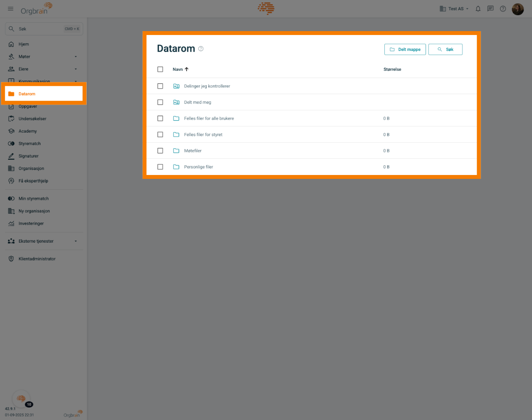Click the Orgbrain logo in header
The width and height of the screenshot is (532, 420).
36,9
